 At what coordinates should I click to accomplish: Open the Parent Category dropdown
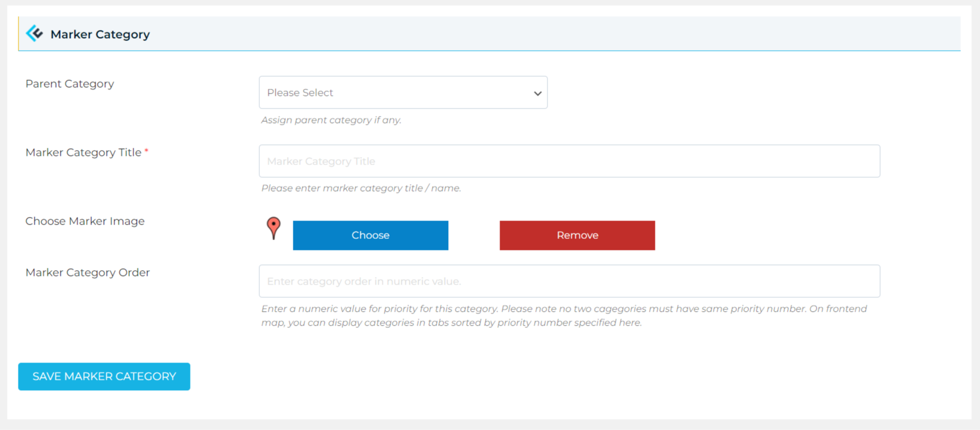pos(403,92)
